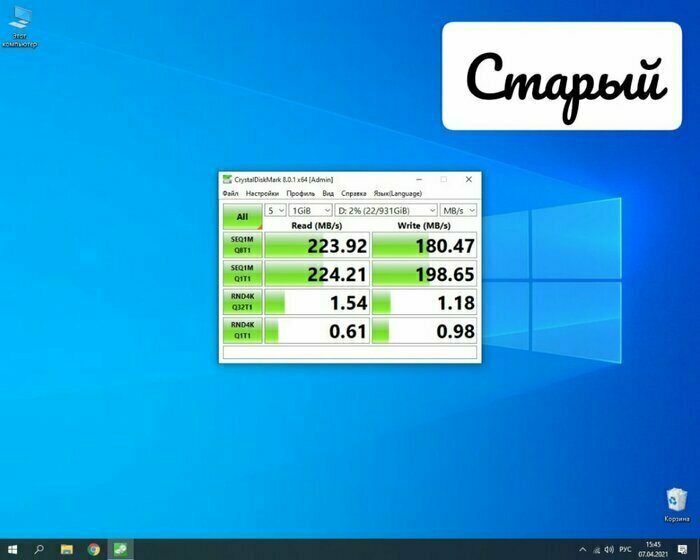Select CrystalDiskMark icon in the taskbar
Screen dimensions: 700x560
120,549
